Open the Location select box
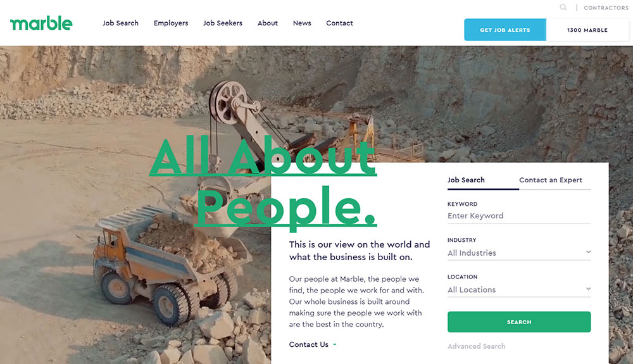The height and width of the screenshot is (364, 633). coord(519,290)
